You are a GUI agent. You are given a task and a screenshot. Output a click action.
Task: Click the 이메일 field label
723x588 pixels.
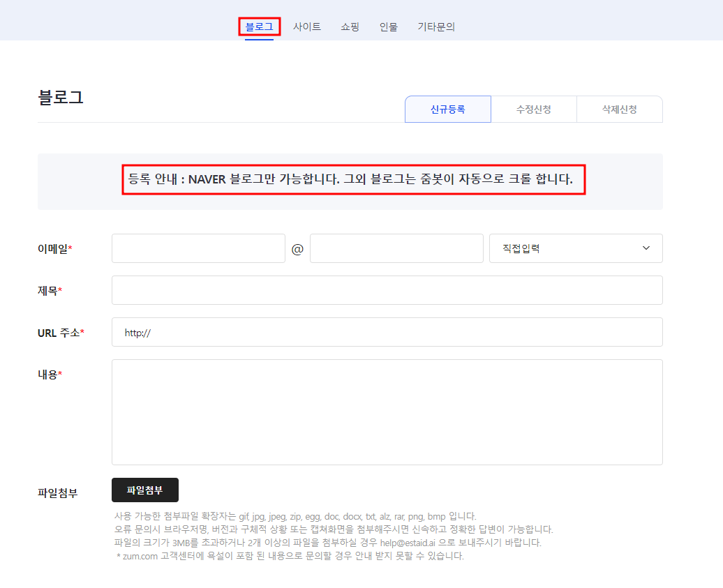[x=55, y=249]
